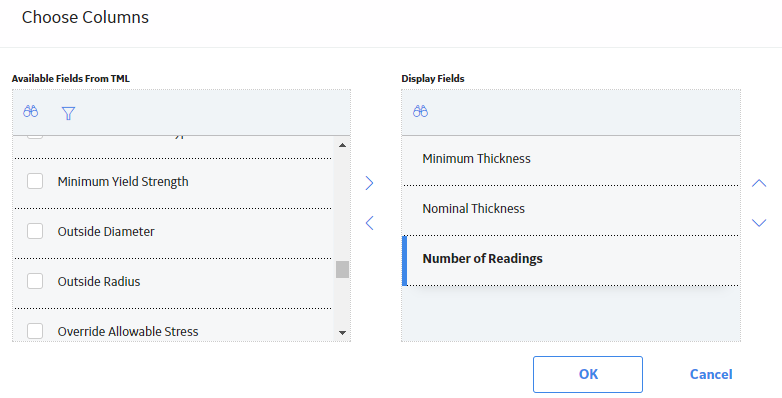Select Minimum Thickness in Display Fields
782x398 pixels.
tap(571, 161)
